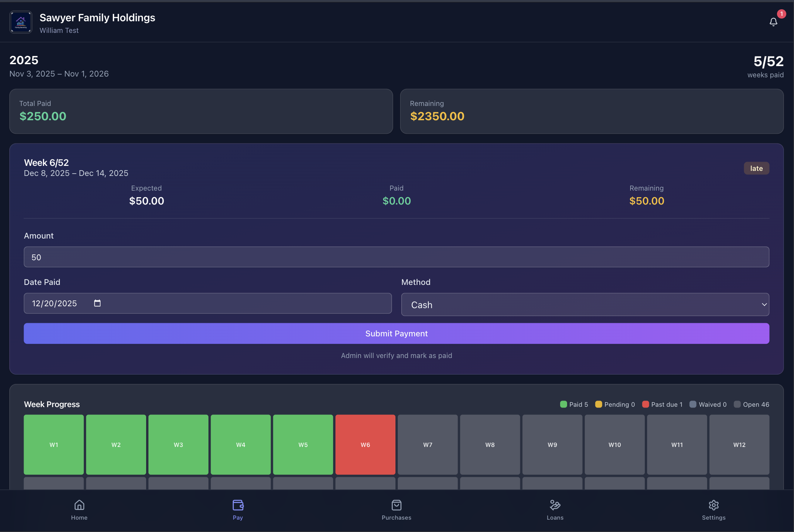
Task: Click the Date Paid field
Action: click(208, 303)
